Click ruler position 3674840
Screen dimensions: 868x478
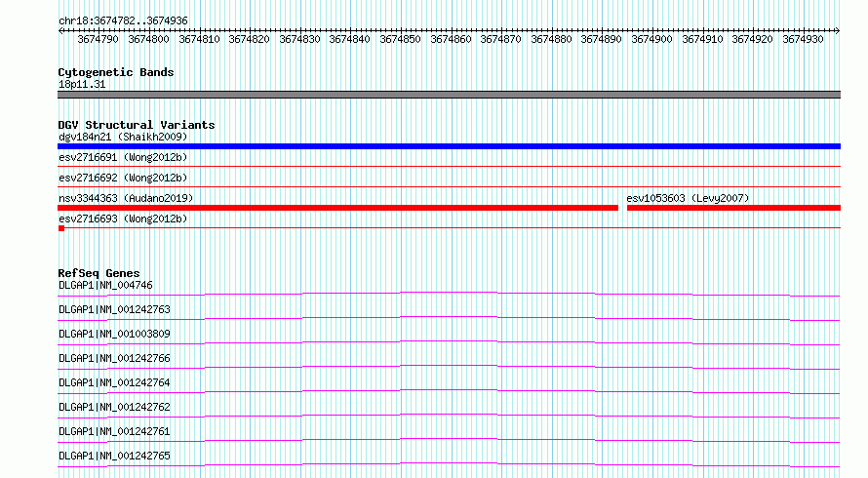(x=349, y=39)
